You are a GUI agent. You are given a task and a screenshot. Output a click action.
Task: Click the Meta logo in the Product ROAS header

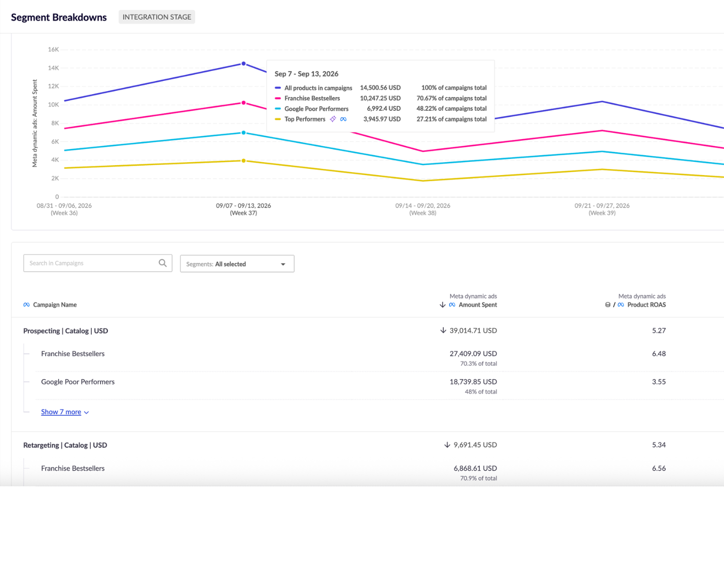621,305
